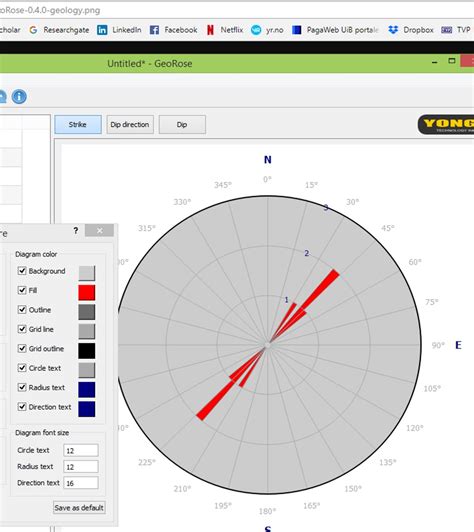This screenshot has width=474, height=532.
Task: Open the Dropbox bookmark
Action: (x=411, y=30)
